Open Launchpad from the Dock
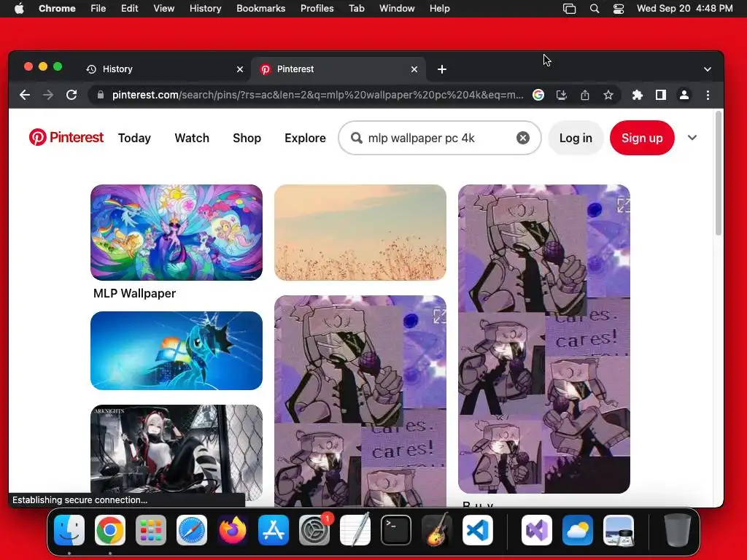 pos(151,530)
